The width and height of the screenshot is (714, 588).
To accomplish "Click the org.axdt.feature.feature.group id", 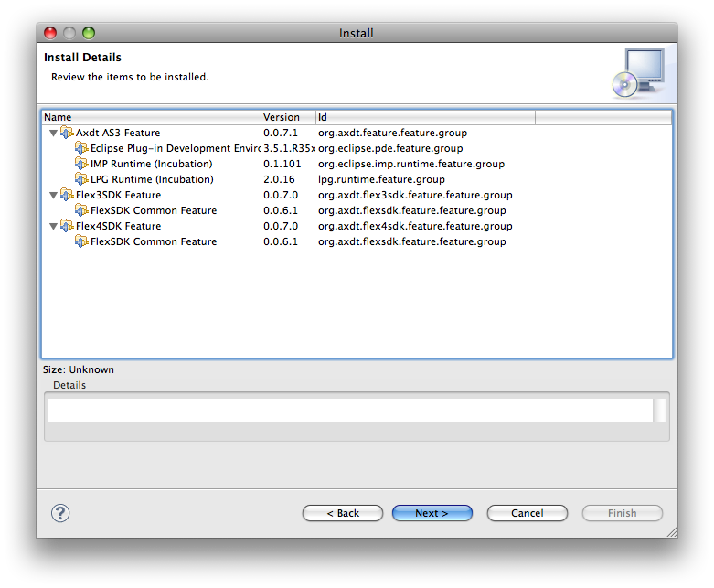I will point(392,133).
